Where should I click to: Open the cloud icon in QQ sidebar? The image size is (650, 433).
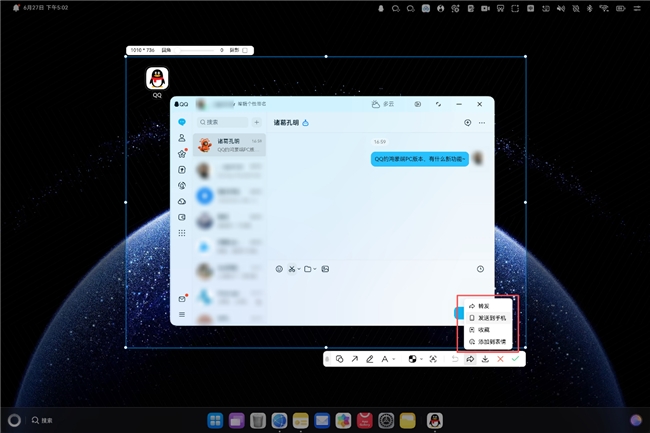tap(182, 201)
